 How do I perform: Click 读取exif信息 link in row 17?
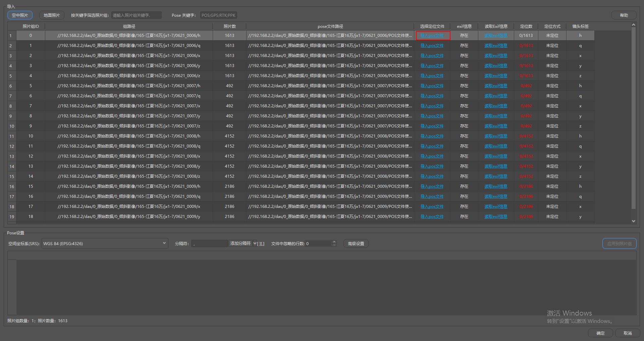(x=496, y=196)
